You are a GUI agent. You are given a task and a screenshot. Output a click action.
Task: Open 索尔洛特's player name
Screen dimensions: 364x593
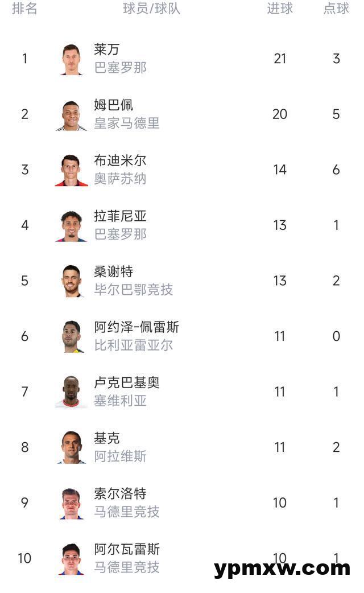click(x=120, y=493)
